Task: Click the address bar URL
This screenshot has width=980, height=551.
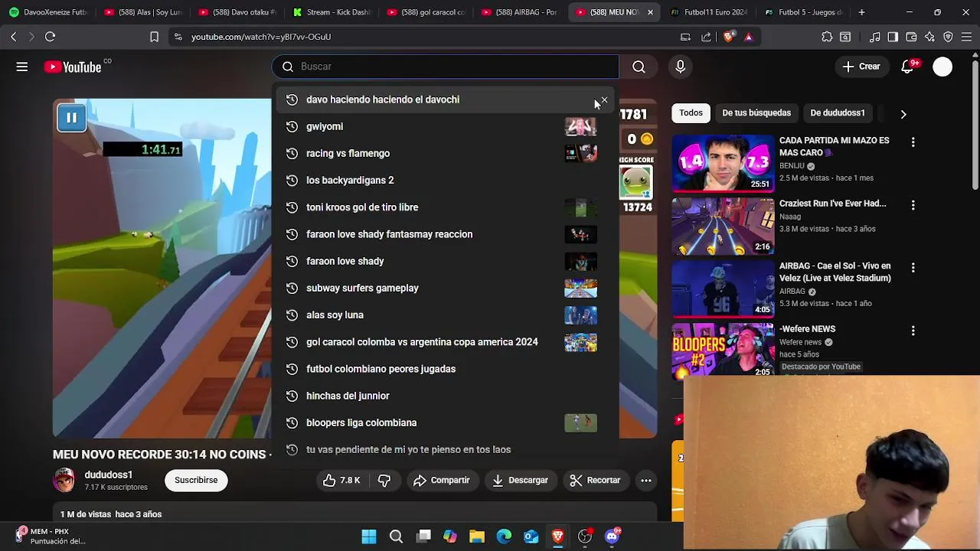Action: 261,37
